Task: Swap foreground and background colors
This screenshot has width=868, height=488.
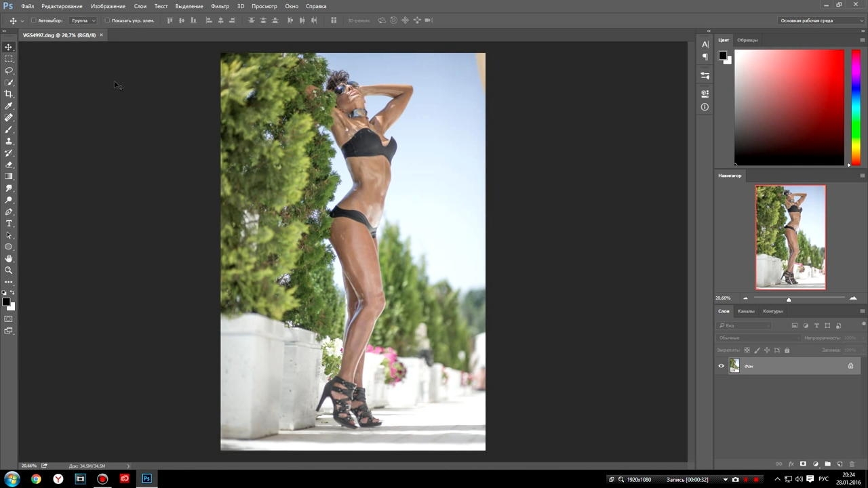Action: click(x=12, y=293)
